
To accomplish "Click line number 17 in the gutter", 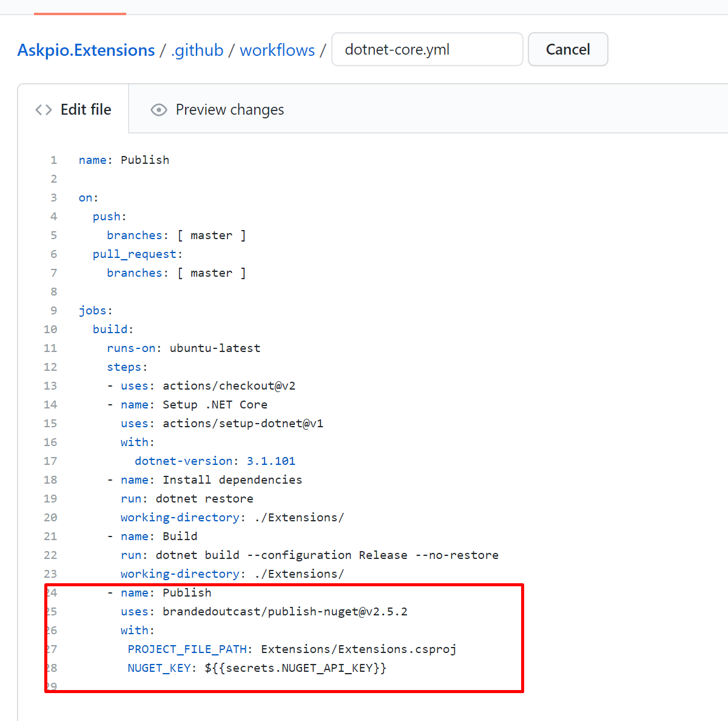I will [50, 461].
